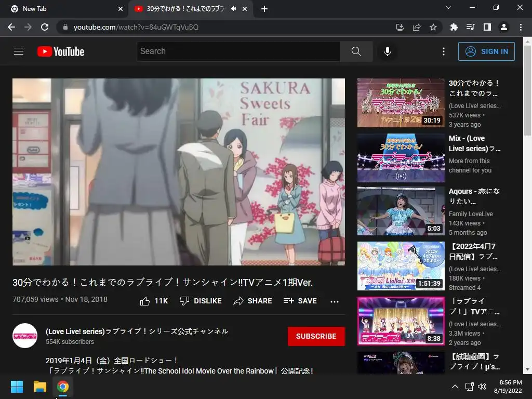Type in the YouTube Search field
The image size is (532, 399).
[238, 51]
